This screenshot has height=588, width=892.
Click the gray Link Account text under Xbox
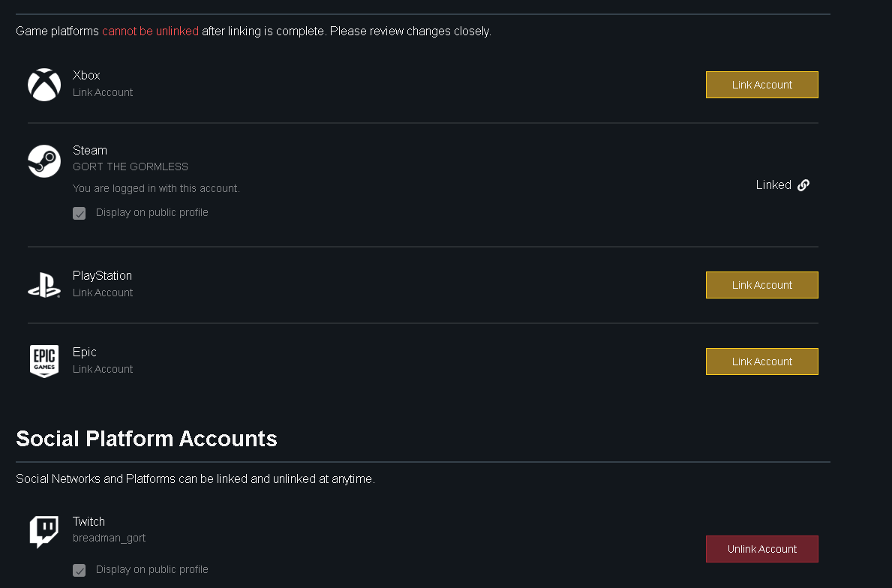pyautogui.click(x=103, y=92)
